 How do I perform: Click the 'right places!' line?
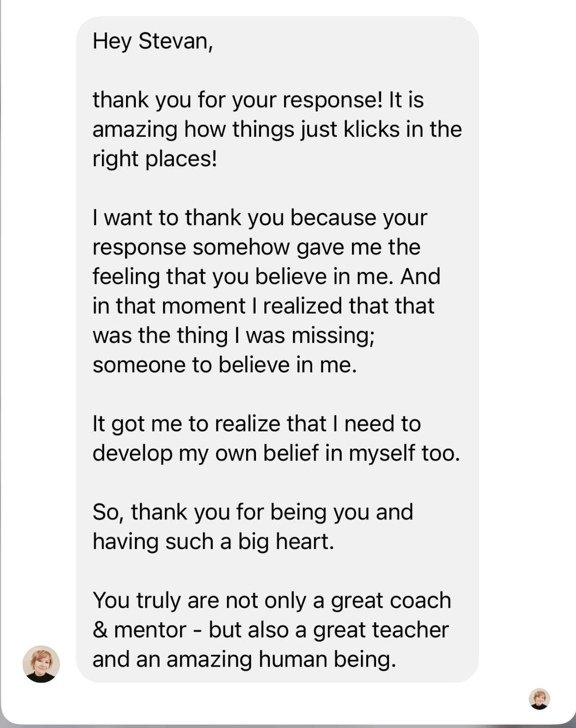click(x=155, y=159)
